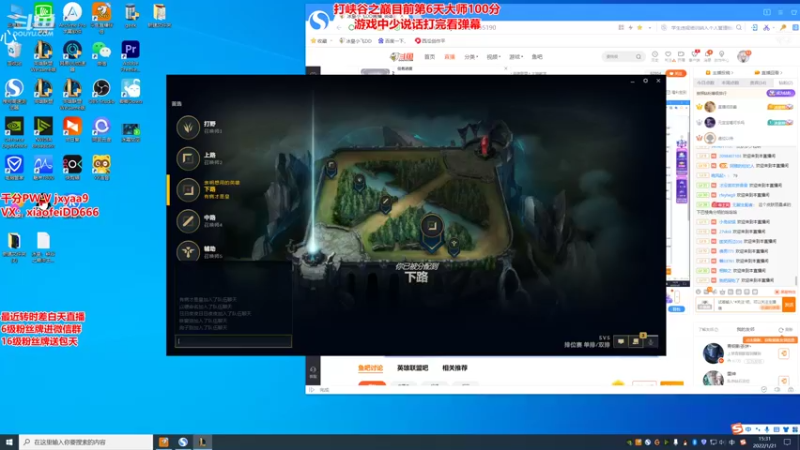Click the browser back arrow

[339, 28]
